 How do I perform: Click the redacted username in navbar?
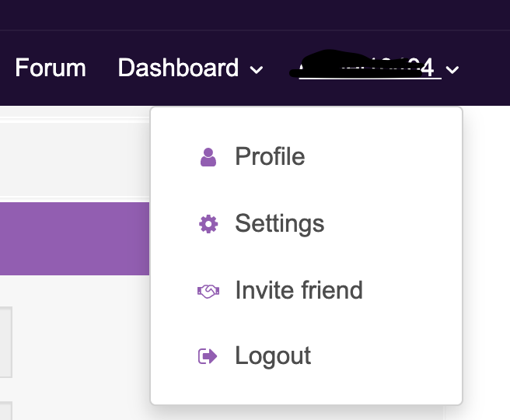tap(364, 68)
